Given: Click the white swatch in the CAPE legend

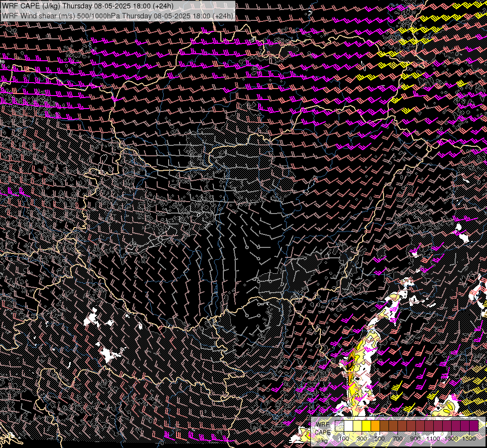Looking at the screenshot, I should click(x=349, y=426).
